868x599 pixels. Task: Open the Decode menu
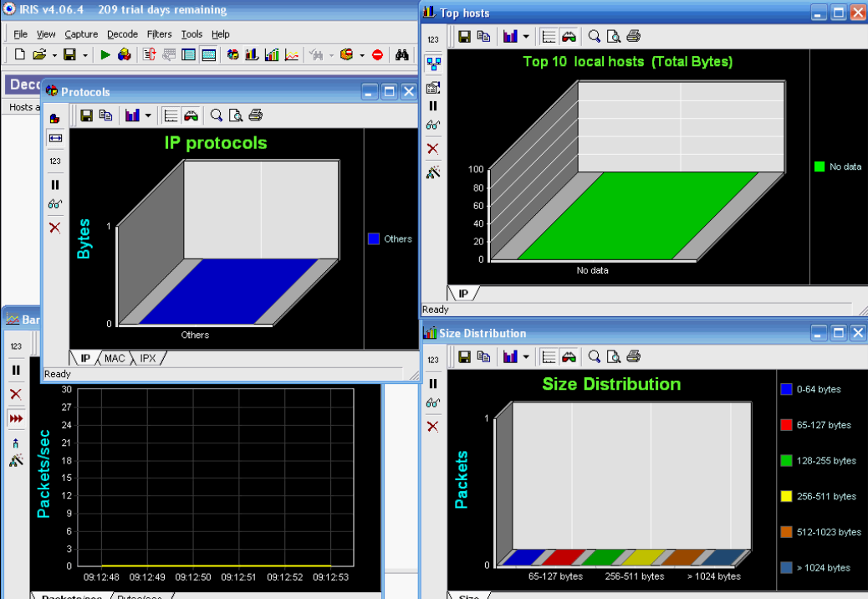(x=122, y=34)
